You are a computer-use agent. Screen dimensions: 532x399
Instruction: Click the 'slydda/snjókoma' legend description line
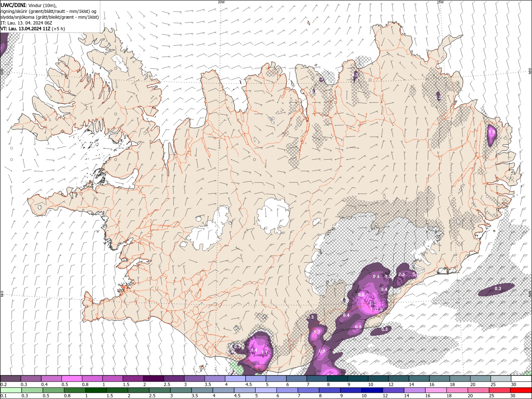pyautogui.click(x=50, y=17)
